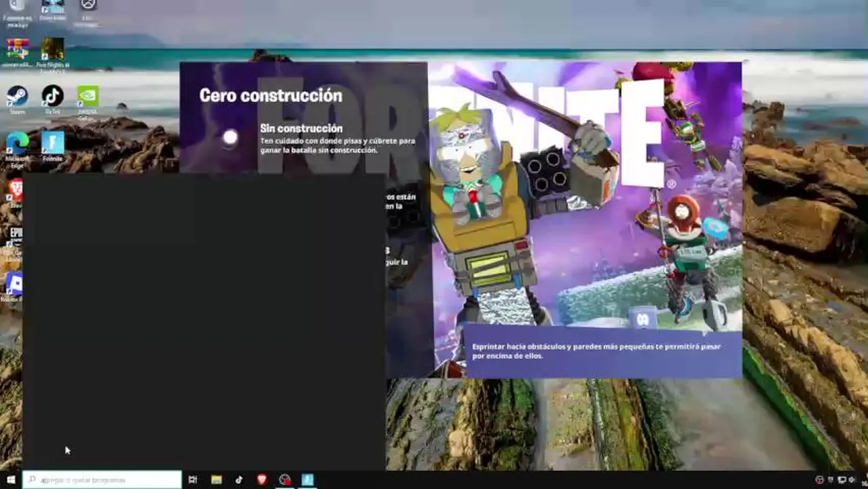Open the Brave browser desktop shortcut
This screenshot has height=489, width=868.
click(x=15, y=192)
